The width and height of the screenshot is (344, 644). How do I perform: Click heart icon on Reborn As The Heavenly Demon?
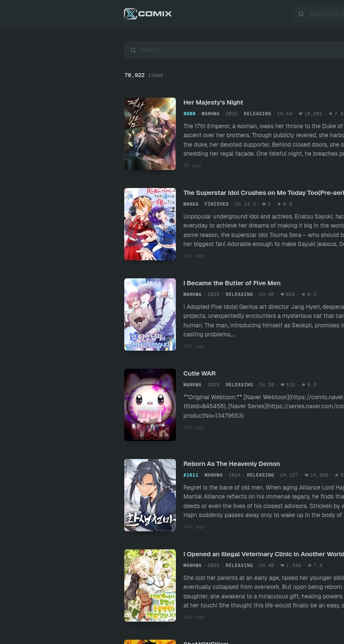coord(307,475)
